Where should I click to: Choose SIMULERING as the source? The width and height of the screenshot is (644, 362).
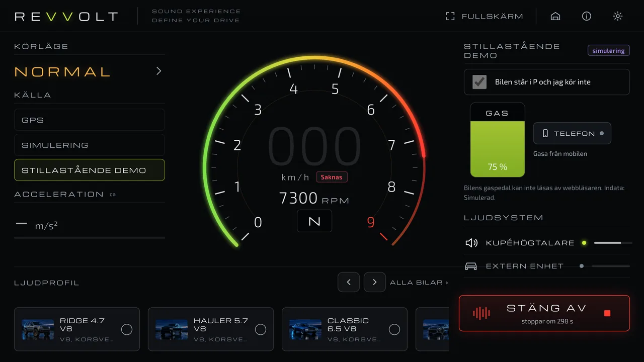[90, 145]
